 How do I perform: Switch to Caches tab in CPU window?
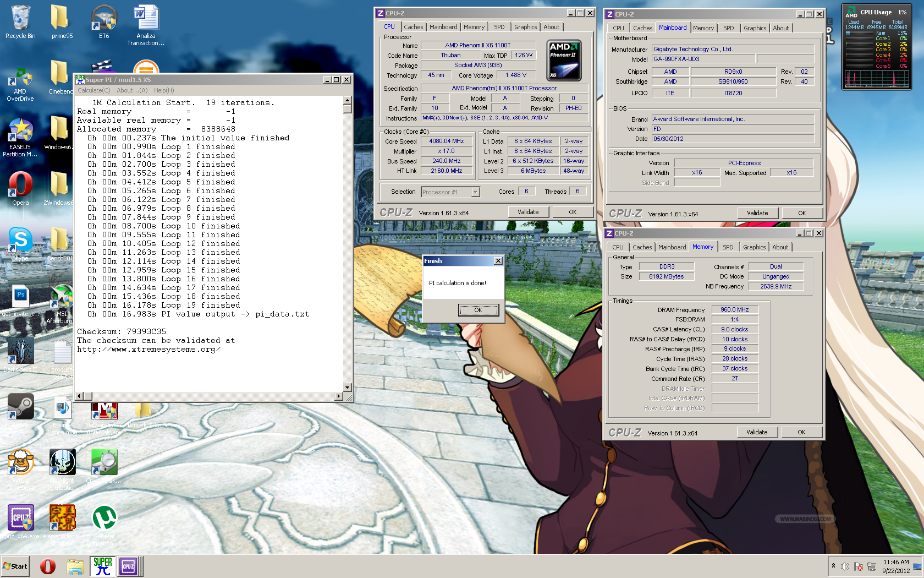pyautogui.click(x=413, y=27)
